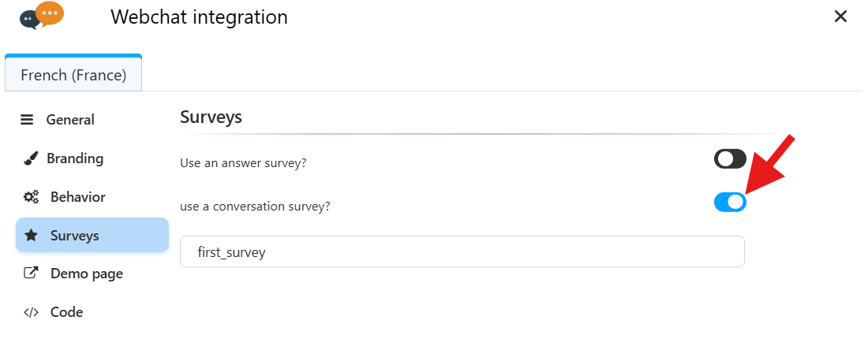Open the Branding settings section
Image resolution: width=868 pixels, height=339 pixels.
point(75,158)
